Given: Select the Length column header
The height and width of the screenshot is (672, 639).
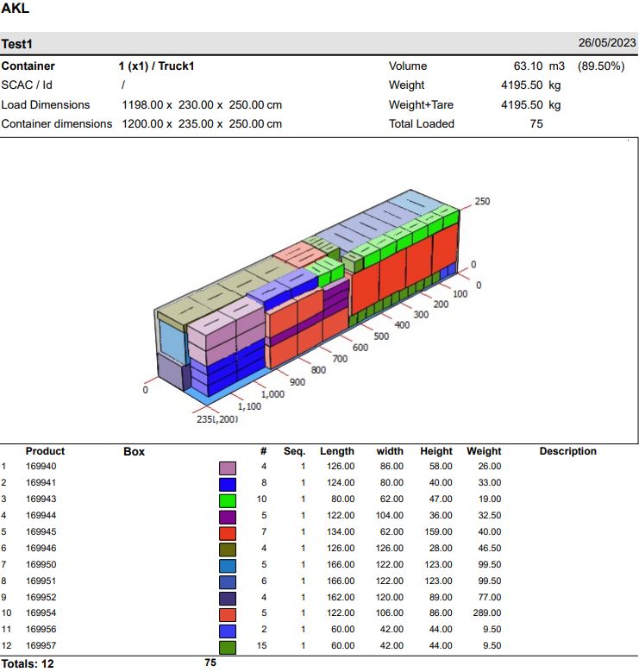Looking at the screenshot, I should (x=336, y=451).
